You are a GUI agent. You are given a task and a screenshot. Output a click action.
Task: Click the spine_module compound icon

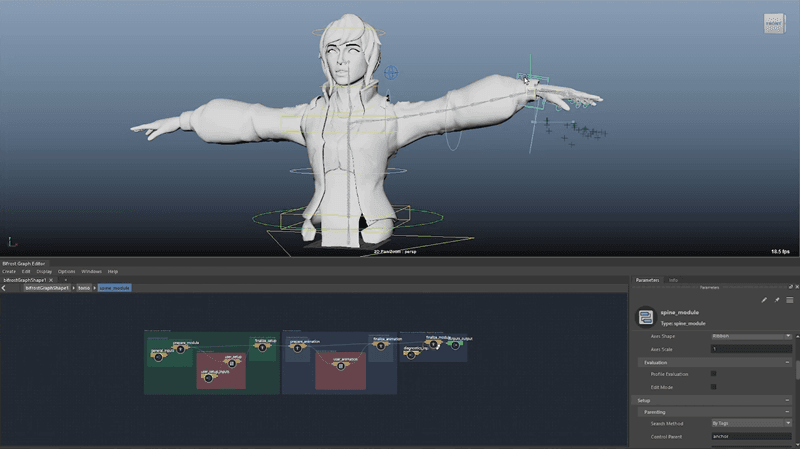tap(645, 317)
